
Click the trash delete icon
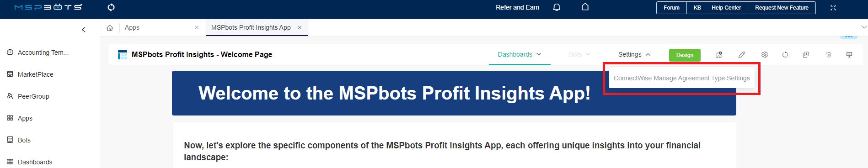coord(829,55)
